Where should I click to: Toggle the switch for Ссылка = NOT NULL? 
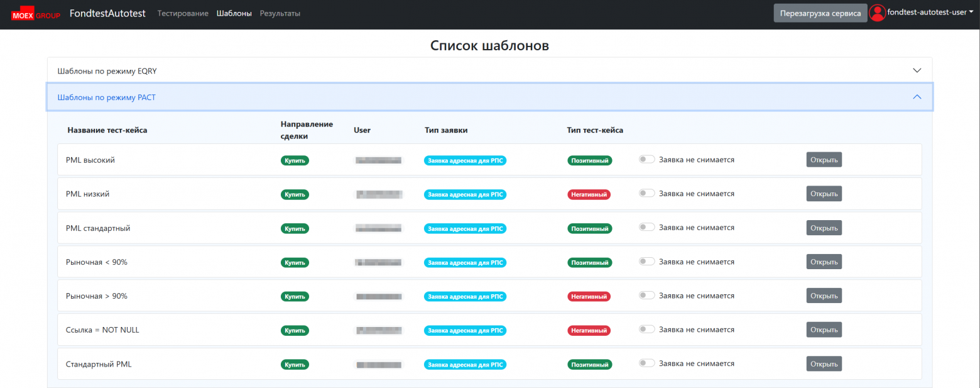click(x=647, y=330)
